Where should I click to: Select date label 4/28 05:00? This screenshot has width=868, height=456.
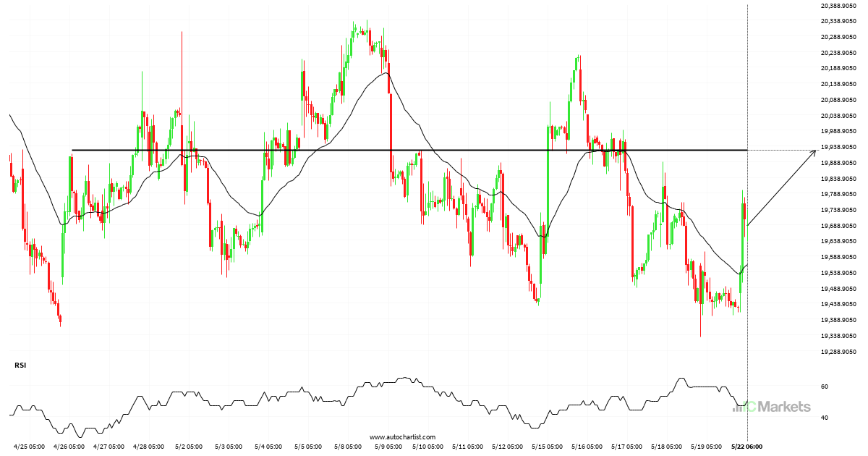[x=150, y=447]
